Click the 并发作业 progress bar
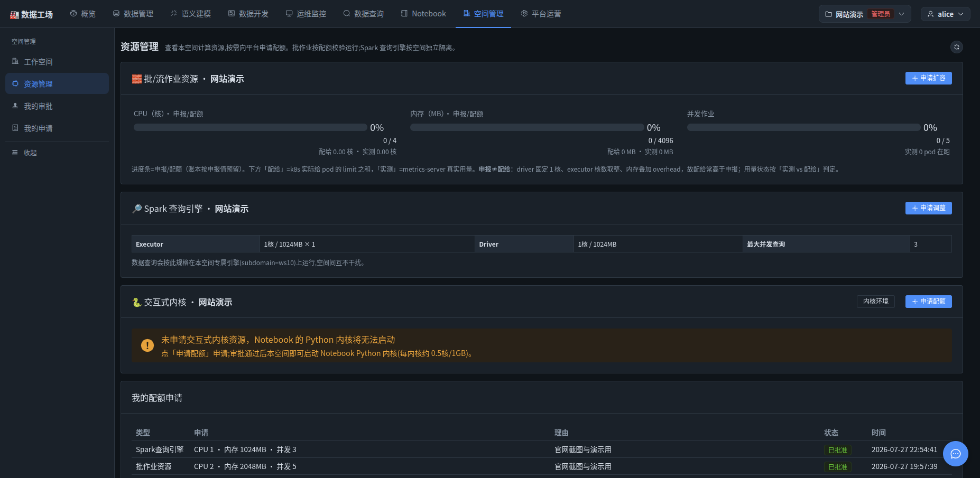 [x=803, y=127]
